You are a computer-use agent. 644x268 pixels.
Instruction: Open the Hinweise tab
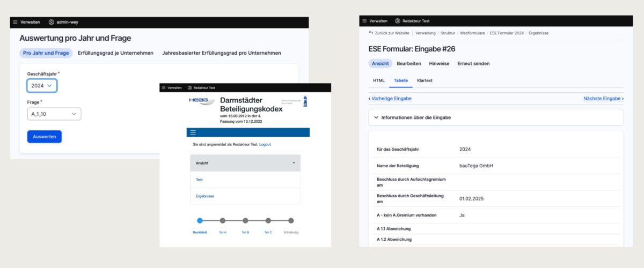coord(439,63)
